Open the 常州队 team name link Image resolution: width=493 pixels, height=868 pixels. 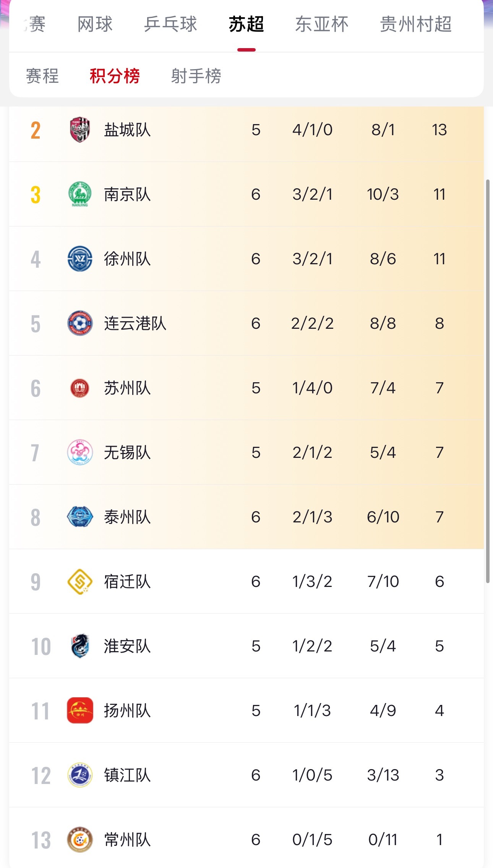point(127,840)
